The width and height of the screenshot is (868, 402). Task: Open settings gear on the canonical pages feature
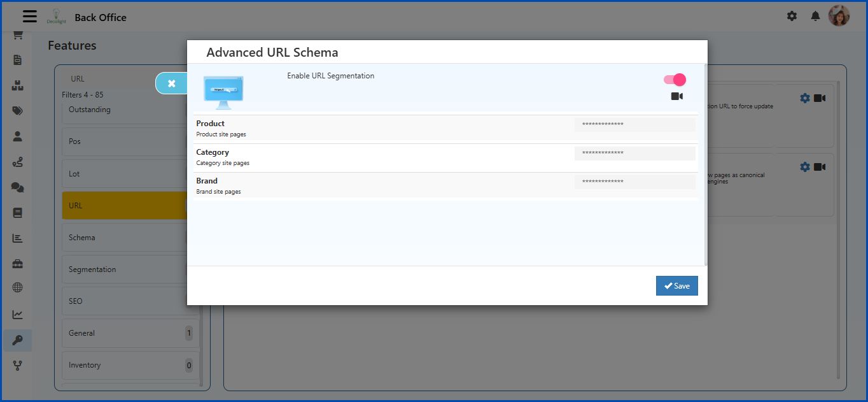point(806,166)
